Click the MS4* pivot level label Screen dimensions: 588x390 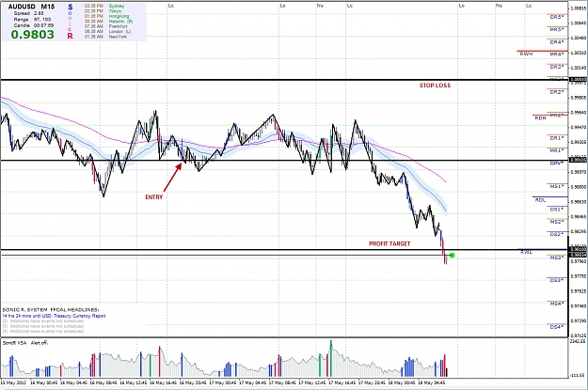pyautogui.click(x=557, y=304)
